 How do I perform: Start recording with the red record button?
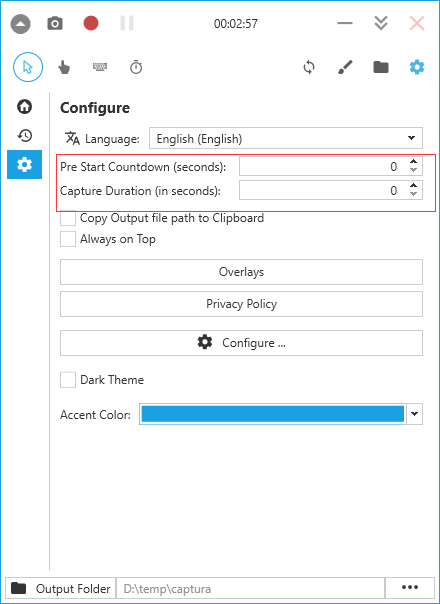coord(91,23)
